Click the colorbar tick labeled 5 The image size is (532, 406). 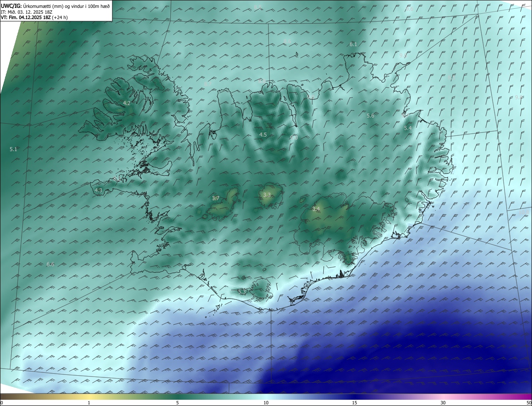pyautogui.click(x=177, y=403)
